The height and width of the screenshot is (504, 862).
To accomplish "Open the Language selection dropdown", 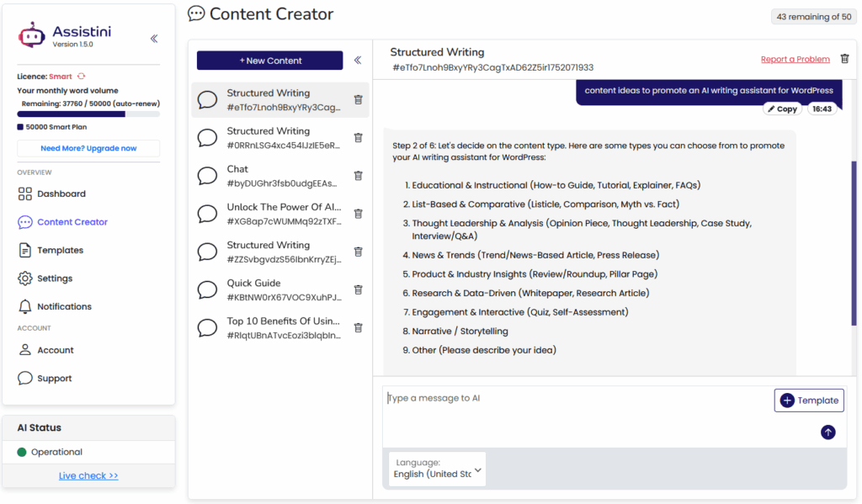I will pyautogui.click(x=436, y=468).
